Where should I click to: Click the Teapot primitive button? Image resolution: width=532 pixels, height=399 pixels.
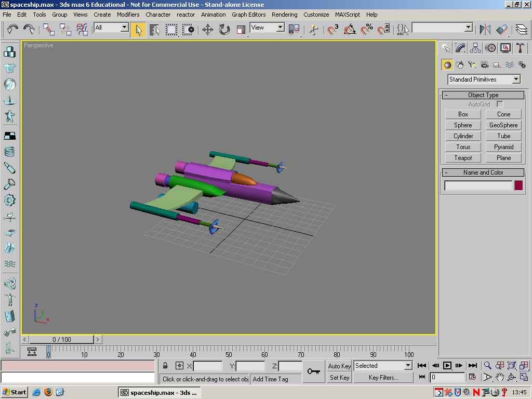tap(463, 158)
